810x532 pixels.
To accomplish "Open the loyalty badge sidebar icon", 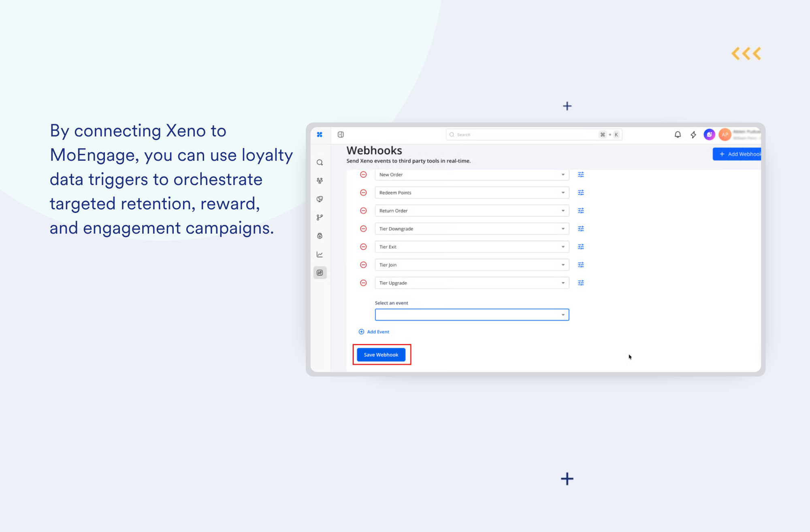I will (320, 236).
